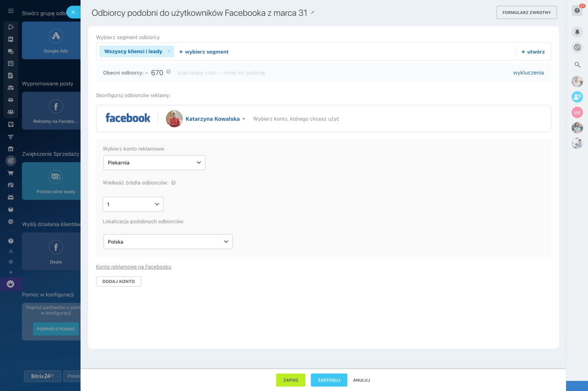Open the shopping cart icon in the left sidebar
588x391 pixels.
pyautogui.click(x=11, y=173)
